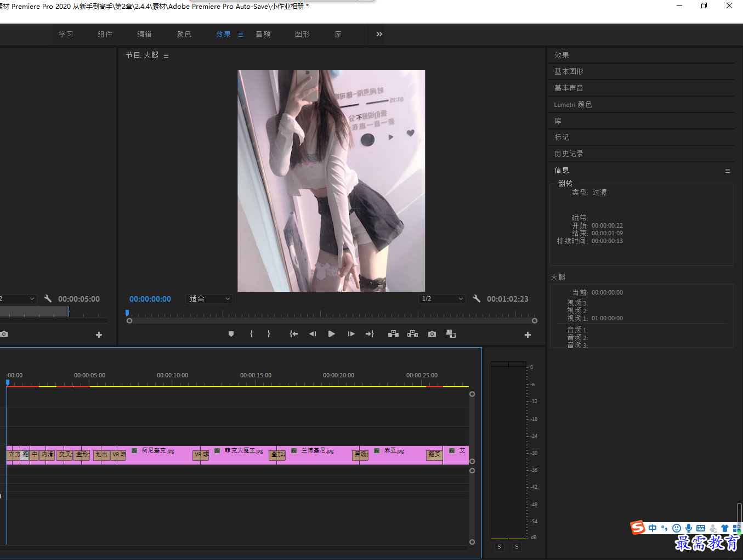Click timeline vertical zoom scrollbar top handle
The height and width of the screenshot is (560, 743).
pyautogui.click(x=472, y=394)
